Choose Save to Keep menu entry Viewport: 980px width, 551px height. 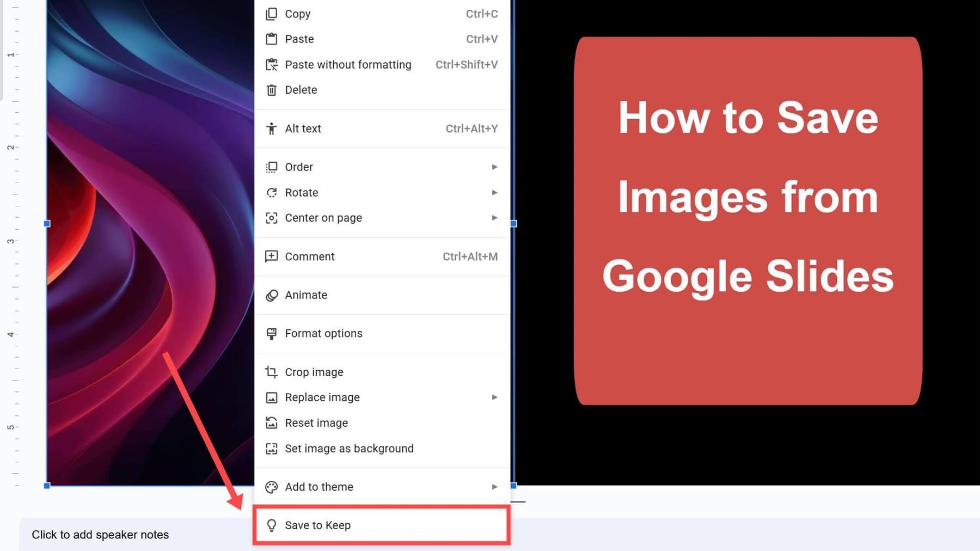[382, 525]
